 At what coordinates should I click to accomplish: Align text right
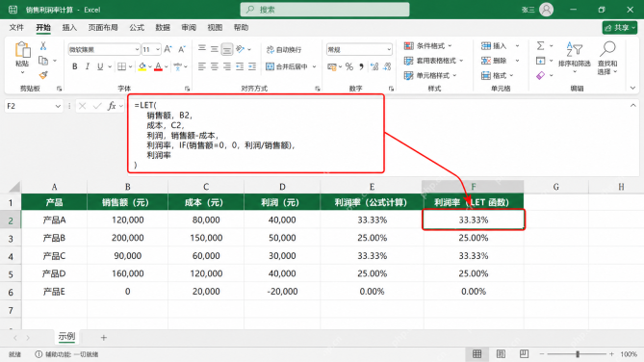pyautogui.click(x=227, y=66)
